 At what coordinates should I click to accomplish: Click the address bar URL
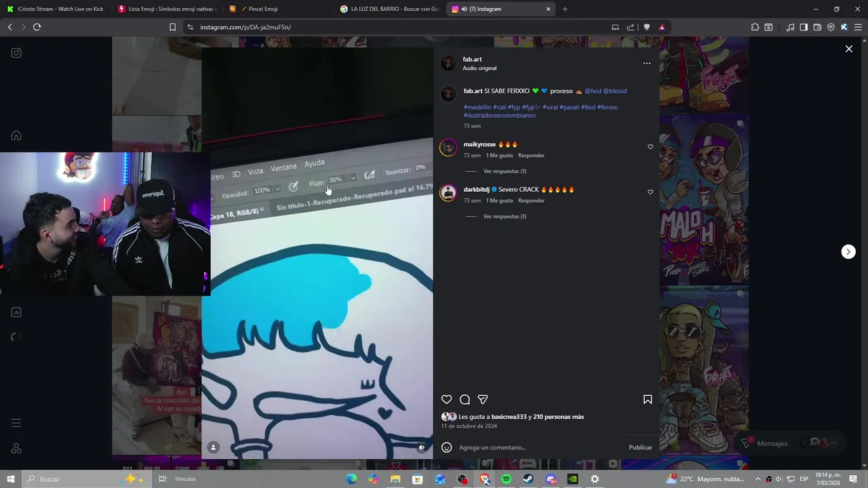[x=245, y=27]
